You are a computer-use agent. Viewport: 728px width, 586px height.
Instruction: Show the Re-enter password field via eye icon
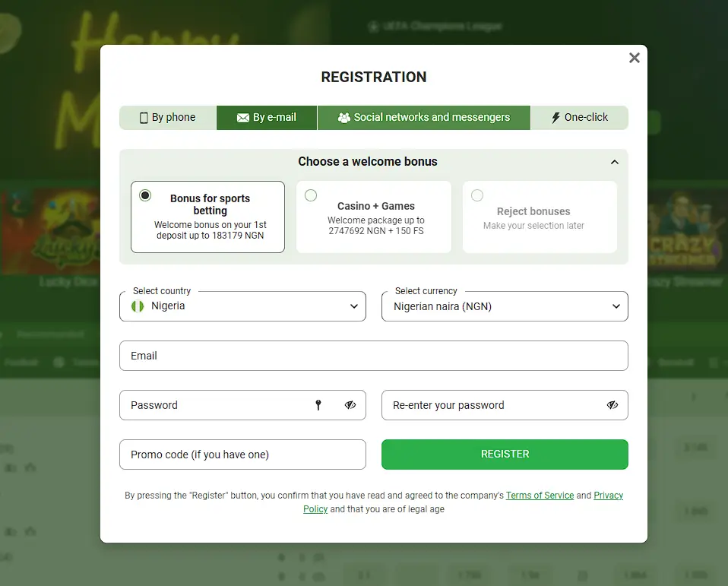613,405
